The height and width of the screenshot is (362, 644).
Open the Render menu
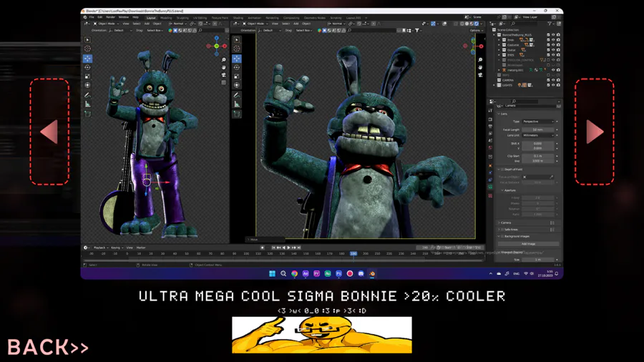coord(110,17)
